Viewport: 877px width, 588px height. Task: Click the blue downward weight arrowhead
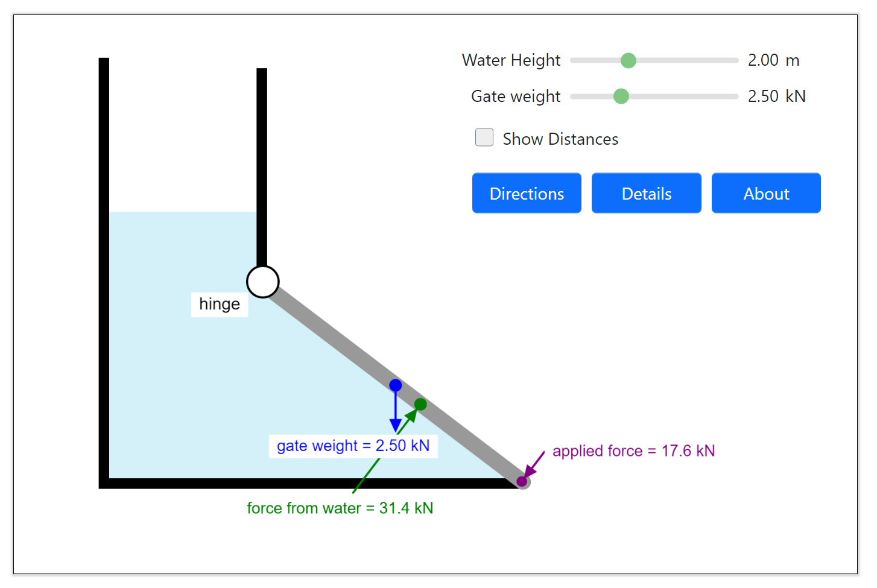[396, 426]
